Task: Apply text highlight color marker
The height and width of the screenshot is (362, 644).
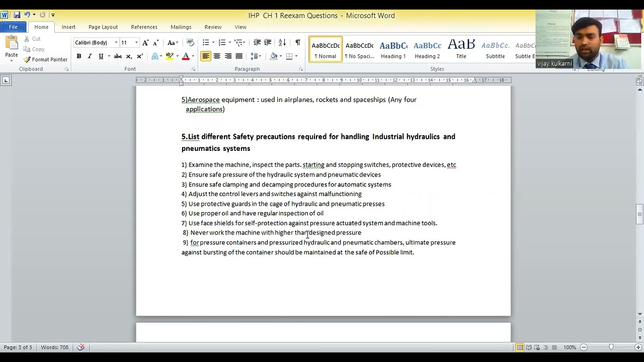Action: coord(170,56)
